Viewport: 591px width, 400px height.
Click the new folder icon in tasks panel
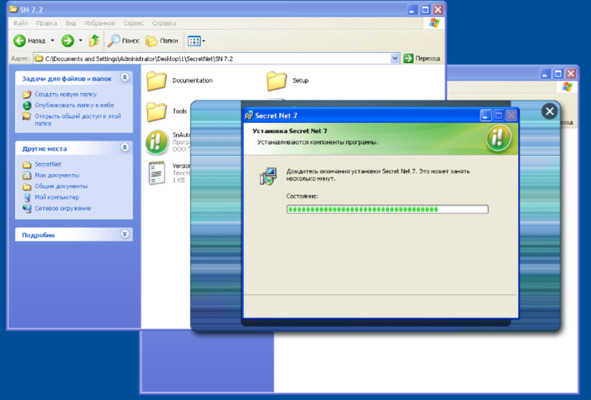[27, 94]
